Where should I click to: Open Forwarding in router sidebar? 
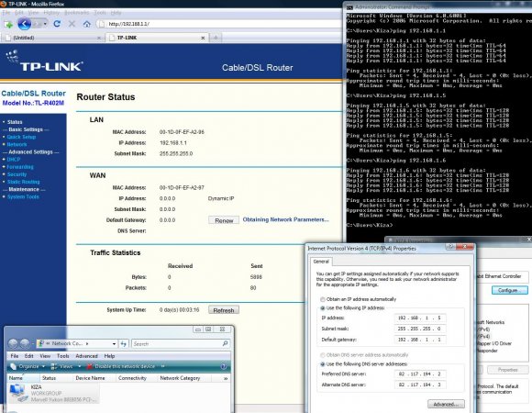pos(20,167)
